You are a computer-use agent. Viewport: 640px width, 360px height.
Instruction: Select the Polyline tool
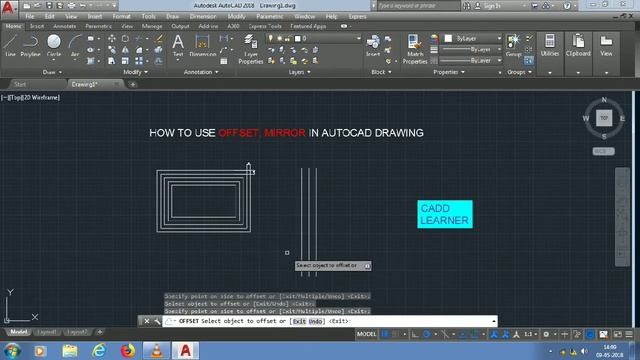pyautogui.click(x=31, y=45)
